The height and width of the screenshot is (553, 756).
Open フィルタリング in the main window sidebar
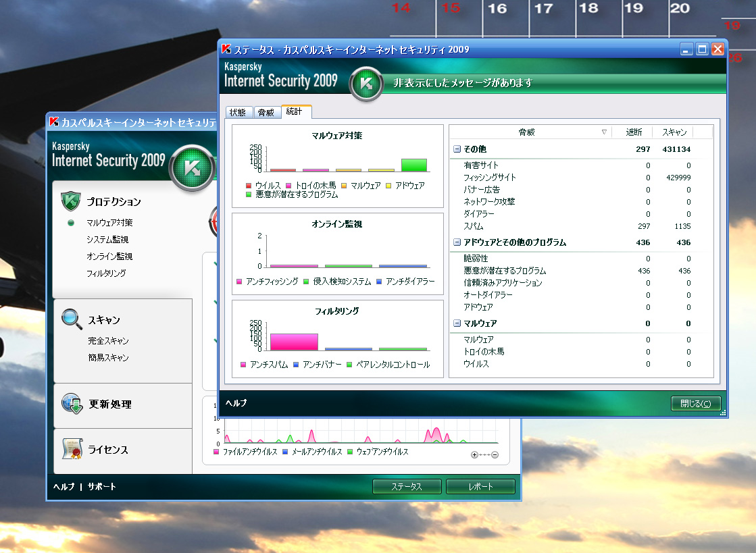click(106, 273)
